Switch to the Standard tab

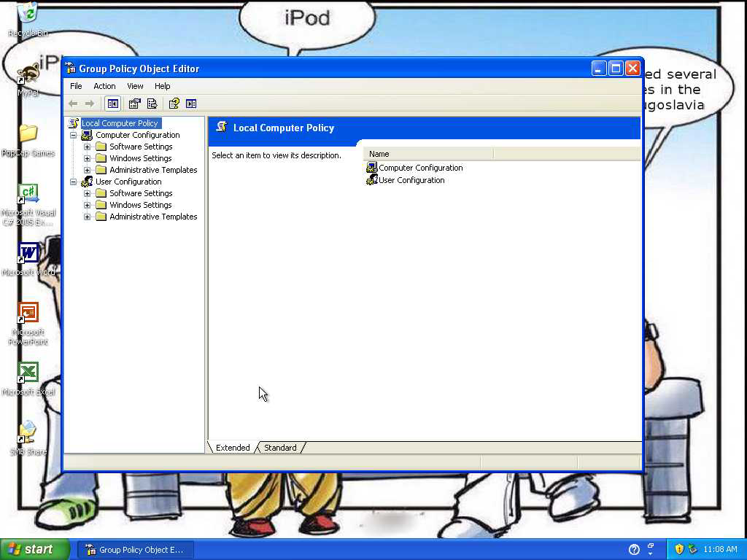tap(280, 448)
